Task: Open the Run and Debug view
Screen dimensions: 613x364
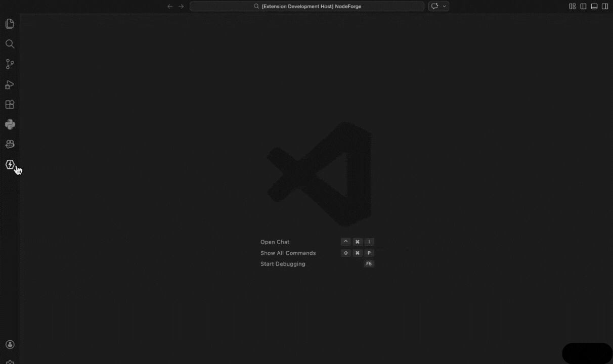Action: pos(10,84)
